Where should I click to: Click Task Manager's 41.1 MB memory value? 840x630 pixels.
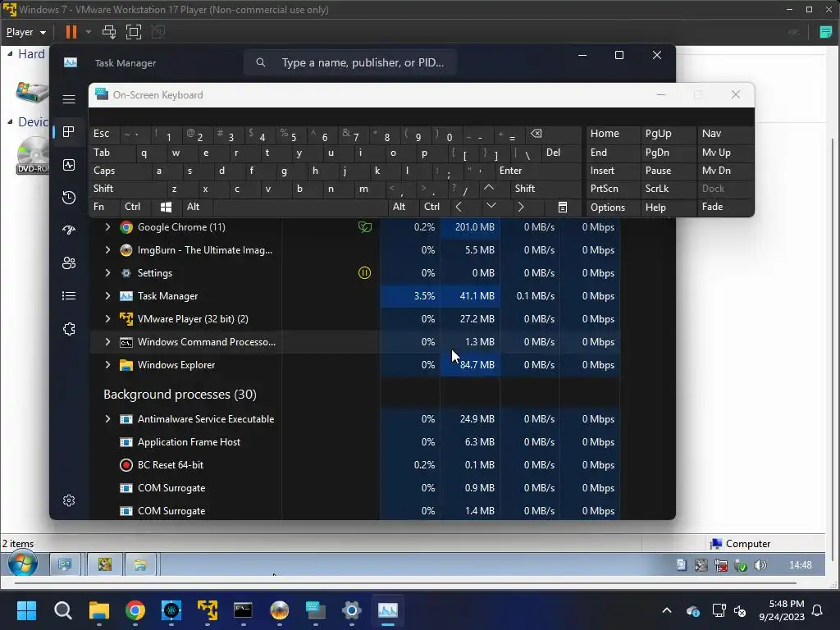(477, 295)
